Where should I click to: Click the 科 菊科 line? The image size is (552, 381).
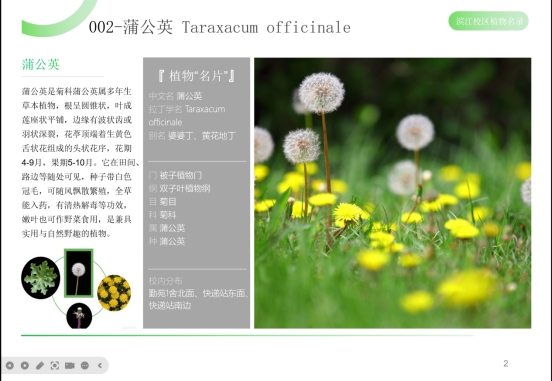pyautogui.click(x=163, y=215)
